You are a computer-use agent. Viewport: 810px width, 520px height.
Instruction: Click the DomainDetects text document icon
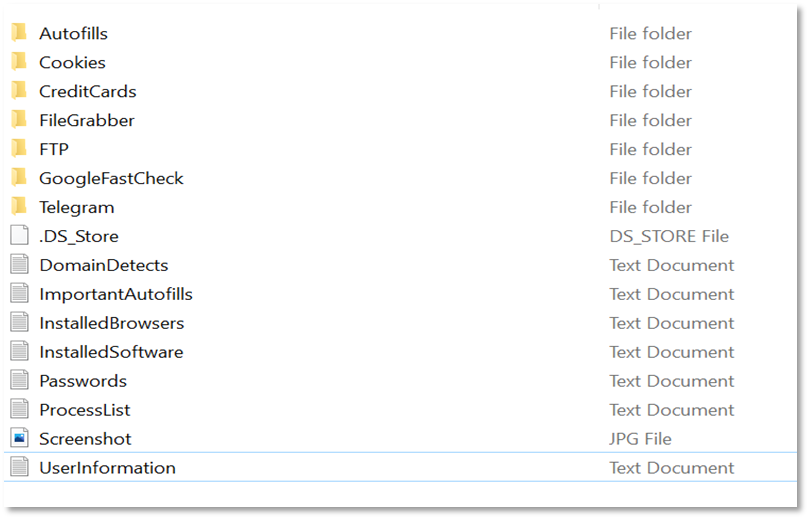(20, 264)
